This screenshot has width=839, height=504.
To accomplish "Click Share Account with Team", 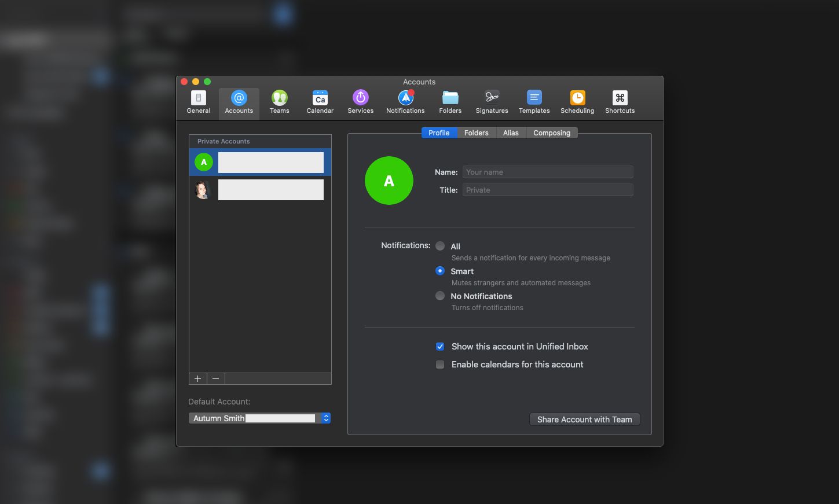I will [584, 419].
